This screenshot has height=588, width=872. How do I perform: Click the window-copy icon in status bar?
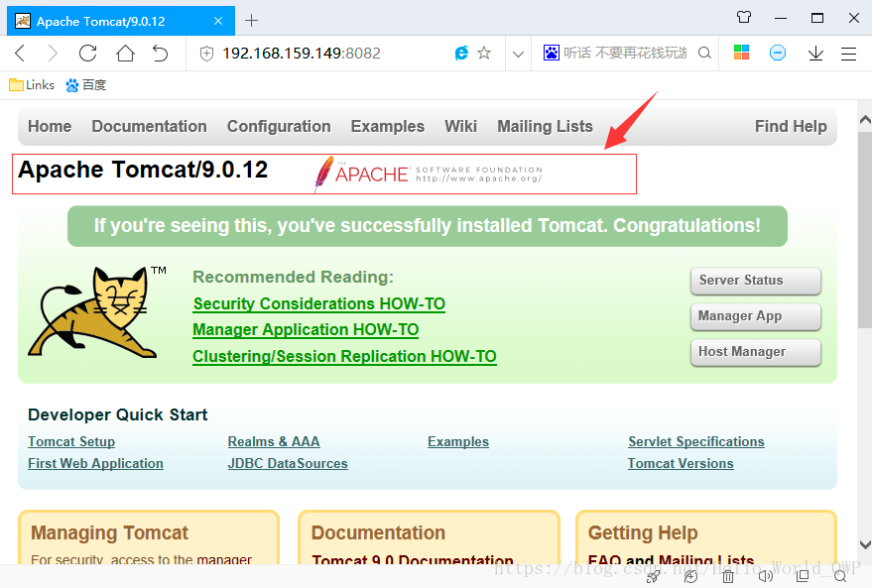(x=803, y=577)
